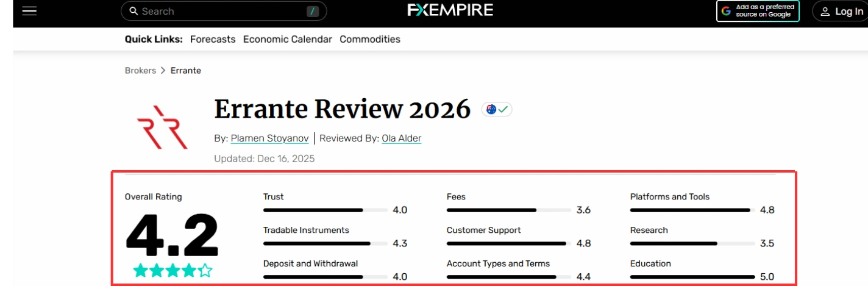Click the Account Types score 4.4
Screen dimensions: 868x286
coord(583,277)
